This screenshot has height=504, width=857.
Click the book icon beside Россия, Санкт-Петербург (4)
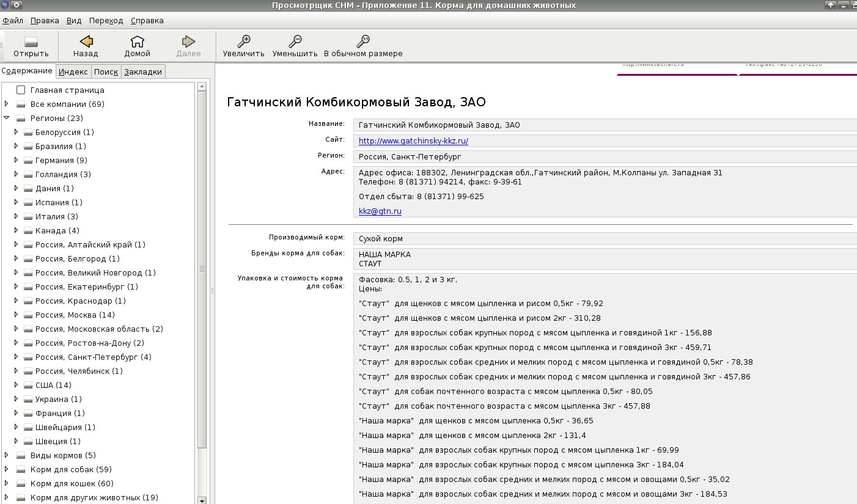(x=28, y=357)
